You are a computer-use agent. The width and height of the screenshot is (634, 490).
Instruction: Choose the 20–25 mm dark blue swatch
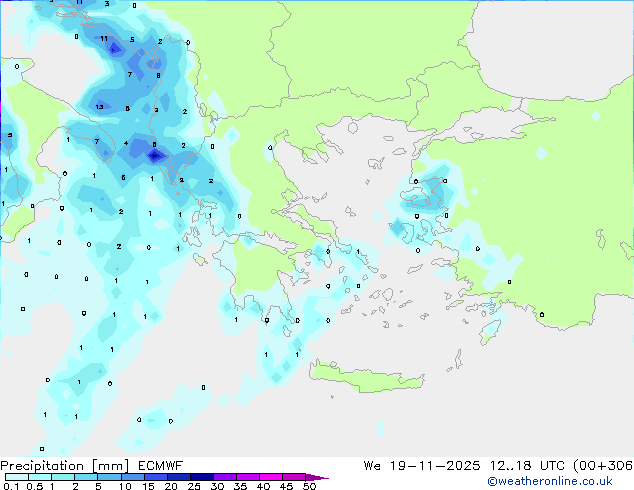point(178,477)
